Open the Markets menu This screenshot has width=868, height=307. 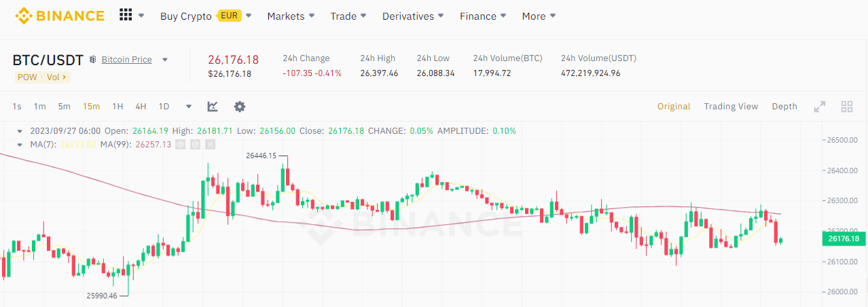[291, 16]
